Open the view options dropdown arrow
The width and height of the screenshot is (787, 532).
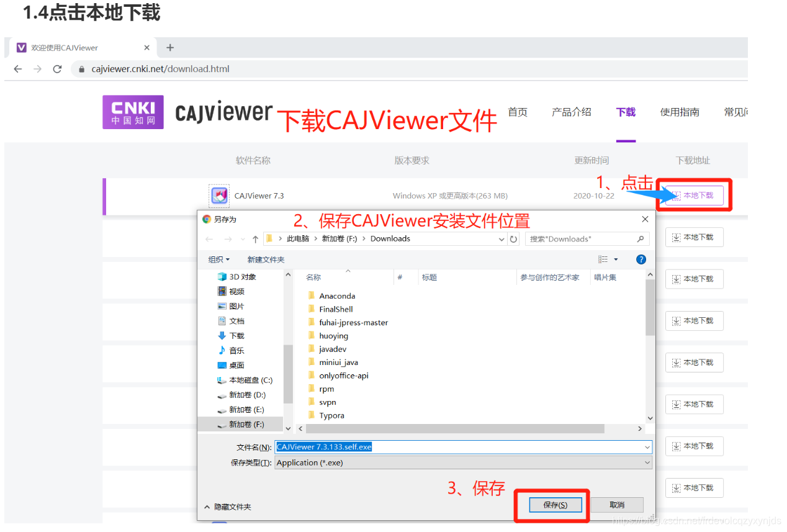click(616, 259)
